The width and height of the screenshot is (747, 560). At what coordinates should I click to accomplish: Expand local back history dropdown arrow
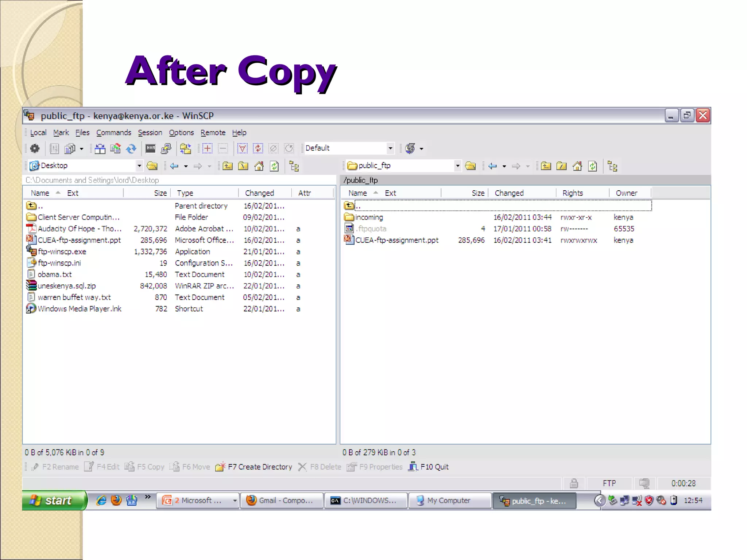186,166
